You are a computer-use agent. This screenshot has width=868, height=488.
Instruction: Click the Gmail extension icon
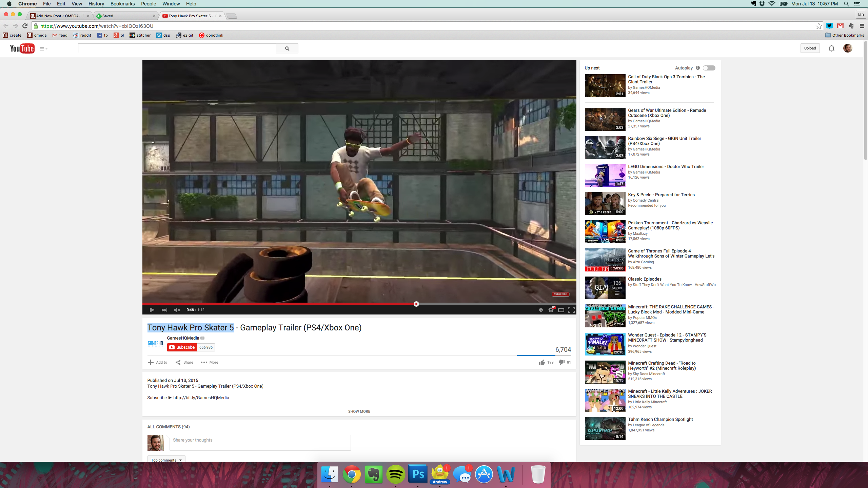point(840,26)
